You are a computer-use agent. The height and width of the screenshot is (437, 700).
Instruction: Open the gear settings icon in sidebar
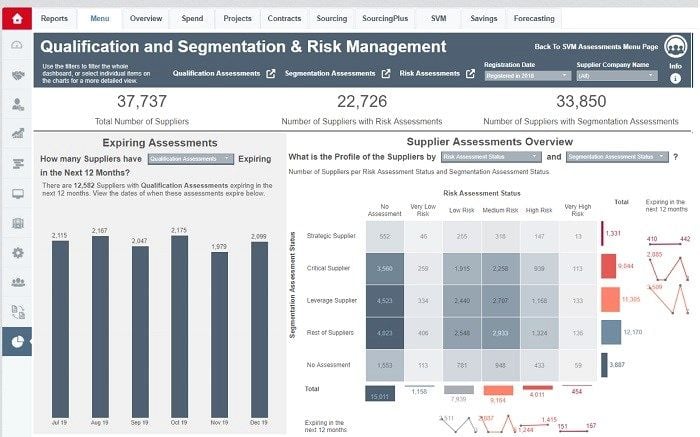[x=17, y=253]
